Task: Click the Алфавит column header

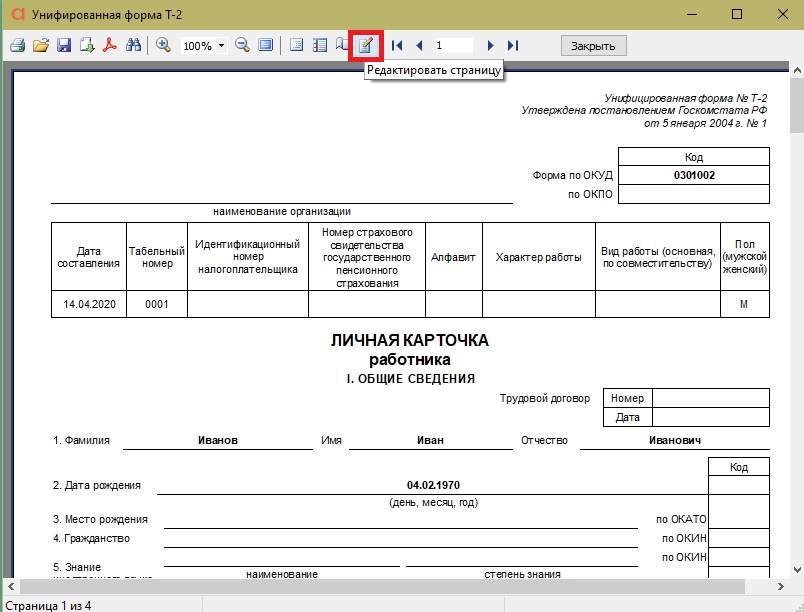Action: point(453,257)
